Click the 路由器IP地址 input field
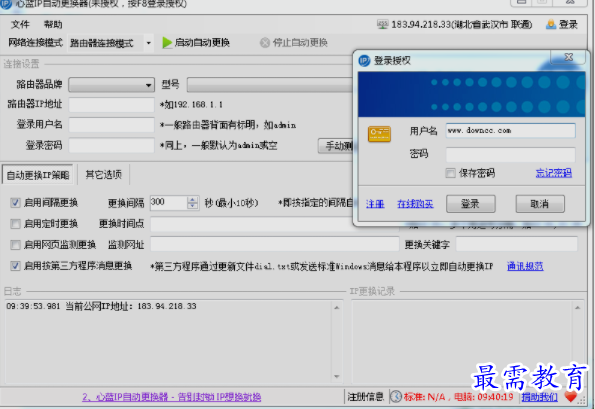The width and height of the screenshot is (595, 409). point(111,105)
